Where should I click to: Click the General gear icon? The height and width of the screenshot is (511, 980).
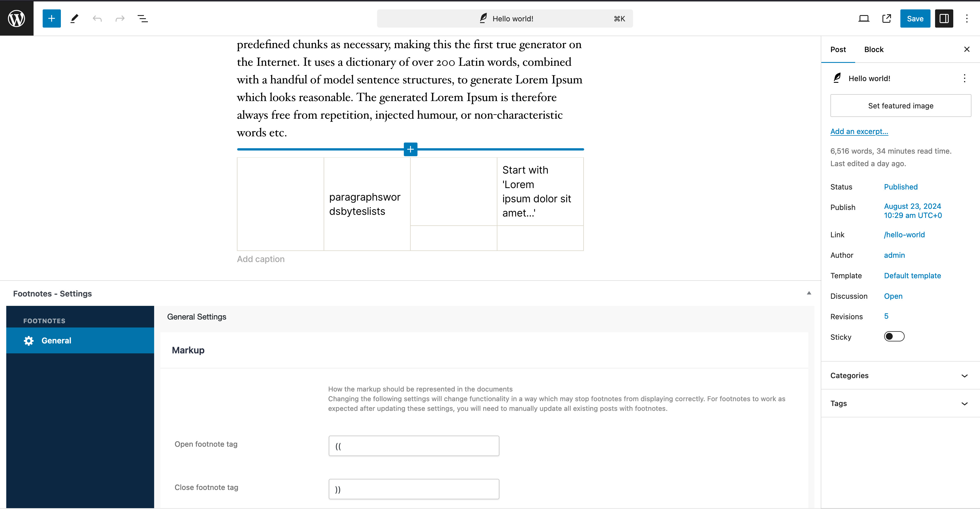(28, 341)
